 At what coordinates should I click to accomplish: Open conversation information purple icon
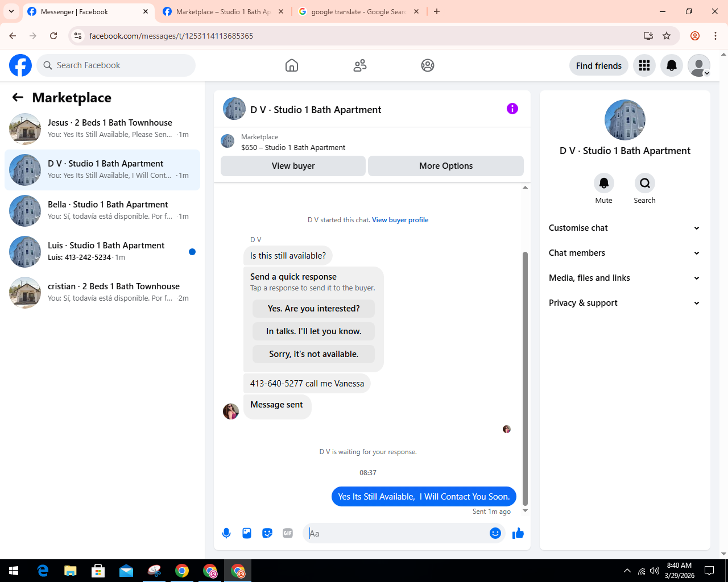coord(512,109)
